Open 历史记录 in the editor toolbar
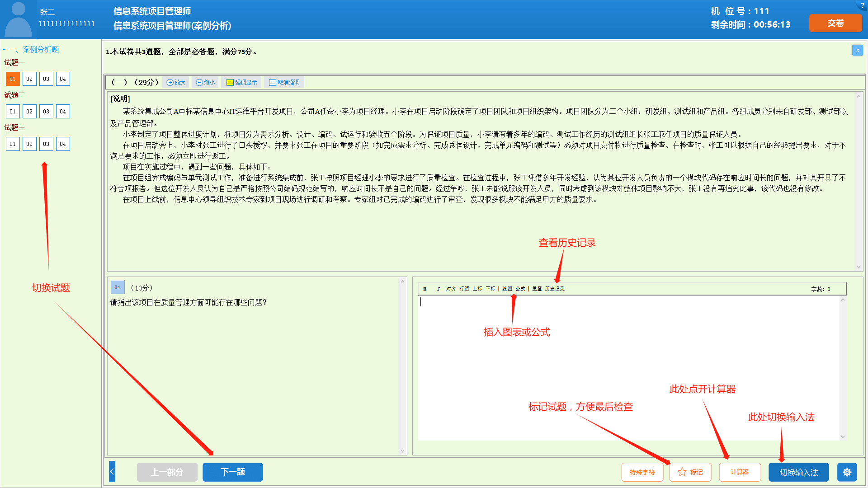The height and width of the screenshot is (488, 868). click(554, 289)
